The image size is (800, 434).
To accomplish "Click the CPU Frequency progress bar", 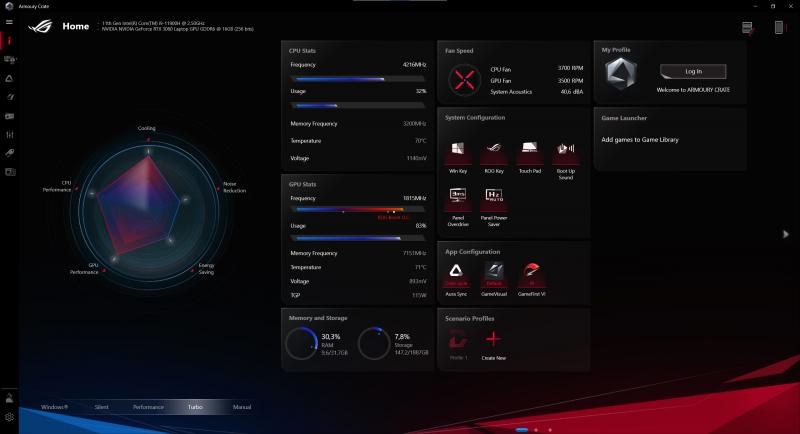I will coord(358,79).
